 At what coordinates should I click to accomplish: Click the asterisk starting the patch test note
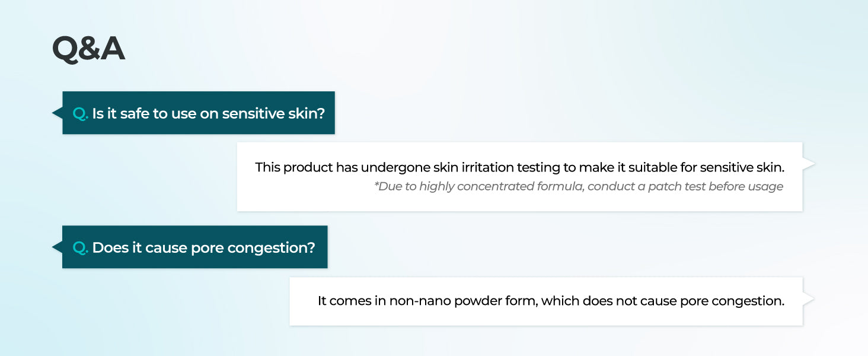(376, 186)
